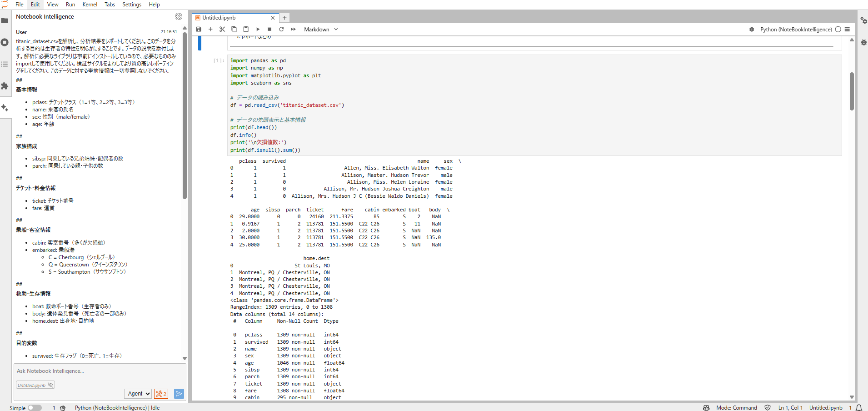Open the View menu

click(x=53, y=5)
